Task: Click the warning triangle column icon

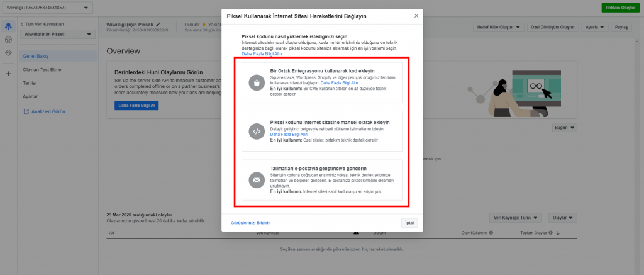Action: (x=356, y=233)
